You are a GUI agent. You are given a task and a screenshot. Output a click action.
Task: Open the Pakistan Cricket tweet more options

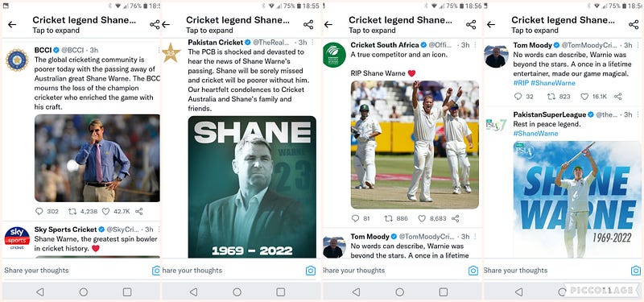pos(312,43)
